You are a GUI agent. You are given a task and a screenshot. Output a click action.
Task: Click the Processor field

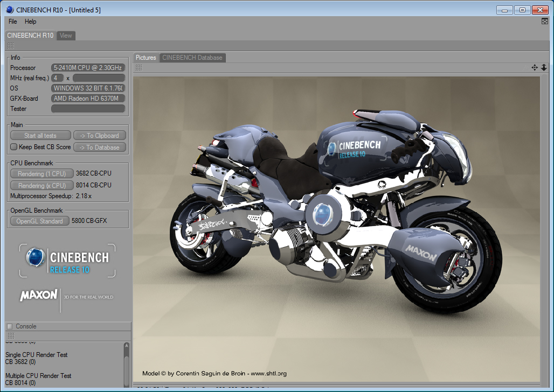pos(88,68)
